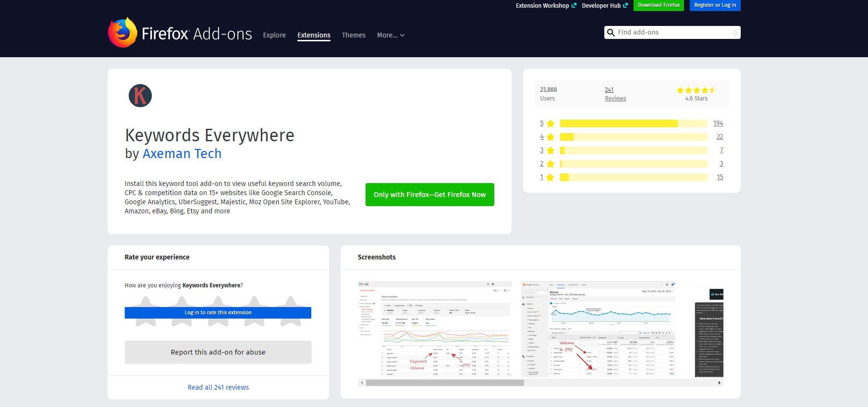Click the 4-star rating bar
The width and height of the screenshot is (868, 407).
click(x=634, y=137)
